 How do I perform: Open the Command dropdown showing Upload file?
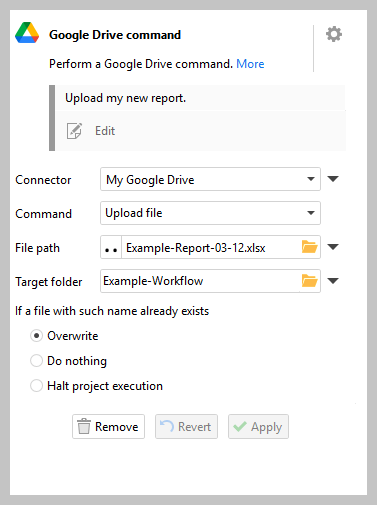pyautogui.click(x=210, y=213)
